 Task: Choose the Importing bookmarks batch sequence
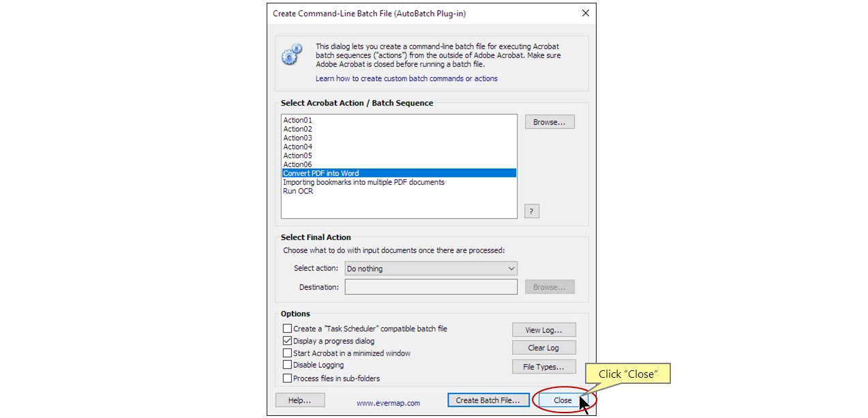pos(364,182)
